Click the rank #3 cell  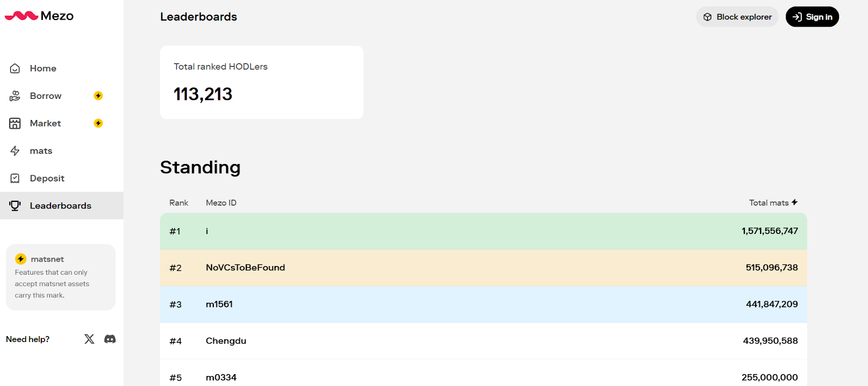(x=175, y=305)
